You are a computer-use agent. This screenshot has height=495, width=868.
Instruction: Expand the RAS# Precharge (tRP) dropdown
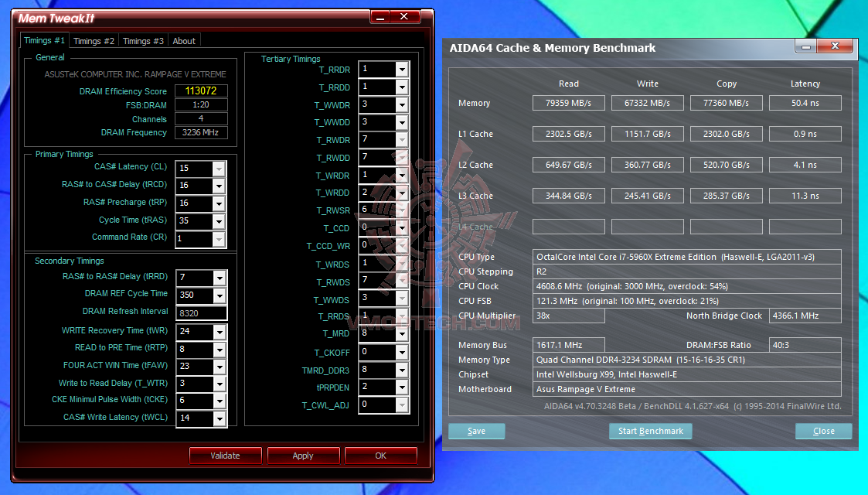pos(220,203)
